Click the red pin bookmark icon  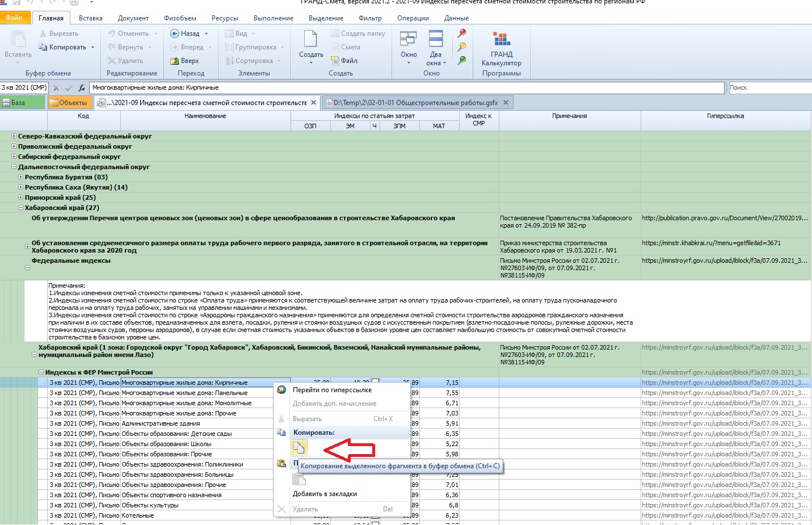462,33
